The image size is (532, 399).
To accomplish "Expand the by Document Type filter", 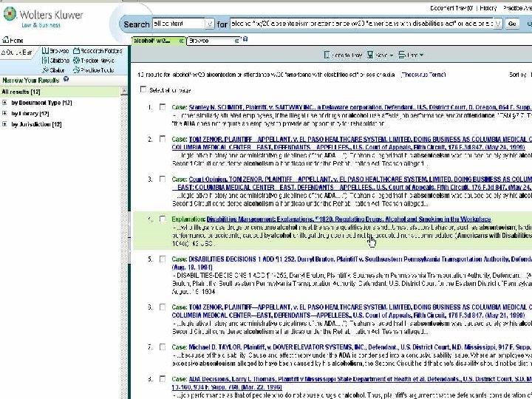I will (x=4, y=103).
